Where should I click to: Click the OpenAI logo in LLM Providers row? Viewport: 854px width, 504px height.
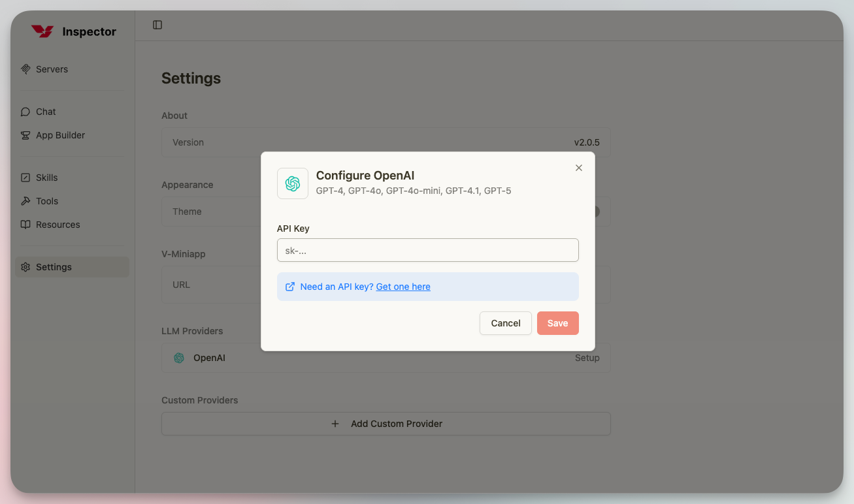coord(179,358)
